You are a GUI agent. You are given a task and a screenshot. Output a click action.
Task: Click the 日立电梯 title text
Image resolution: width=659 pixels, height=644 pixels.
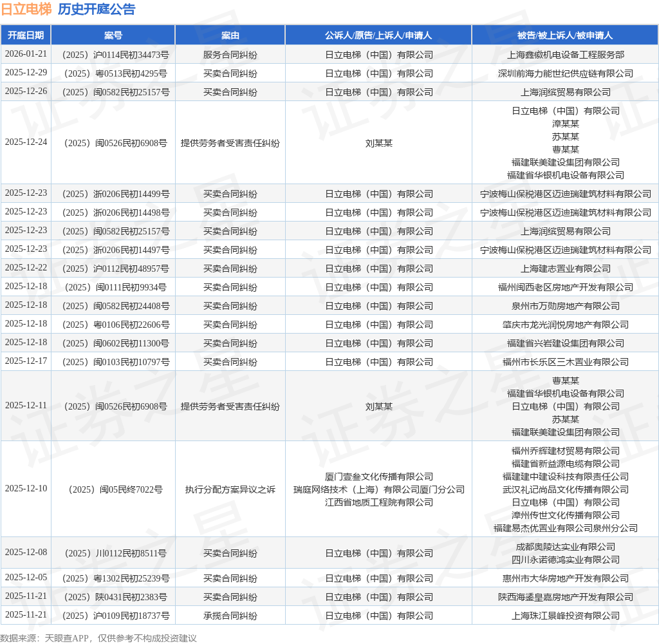[x=26, y=9]
